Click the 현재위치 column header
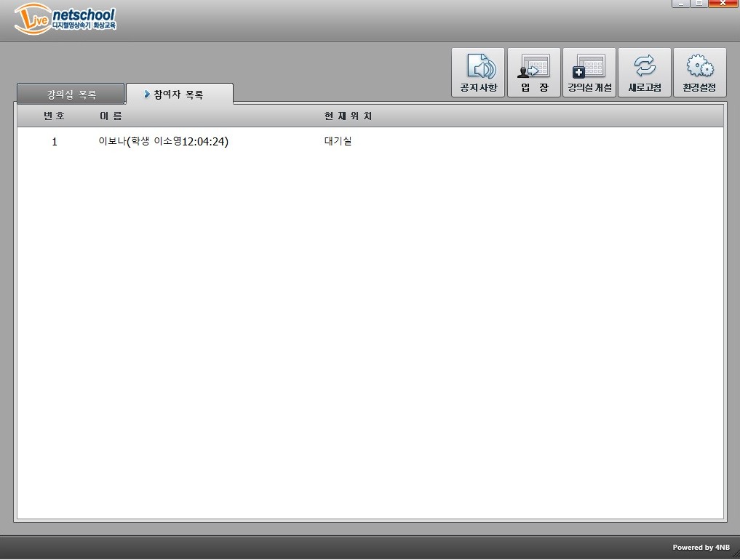 point(348,116)
